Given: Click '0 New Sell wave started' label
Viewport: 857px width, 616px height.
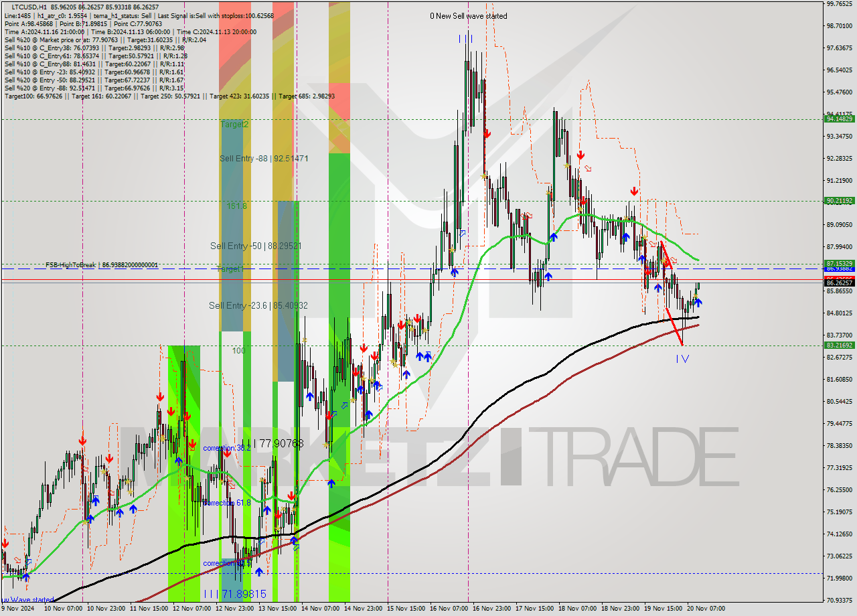Looking at the screenshot, I should click(469, 16).
